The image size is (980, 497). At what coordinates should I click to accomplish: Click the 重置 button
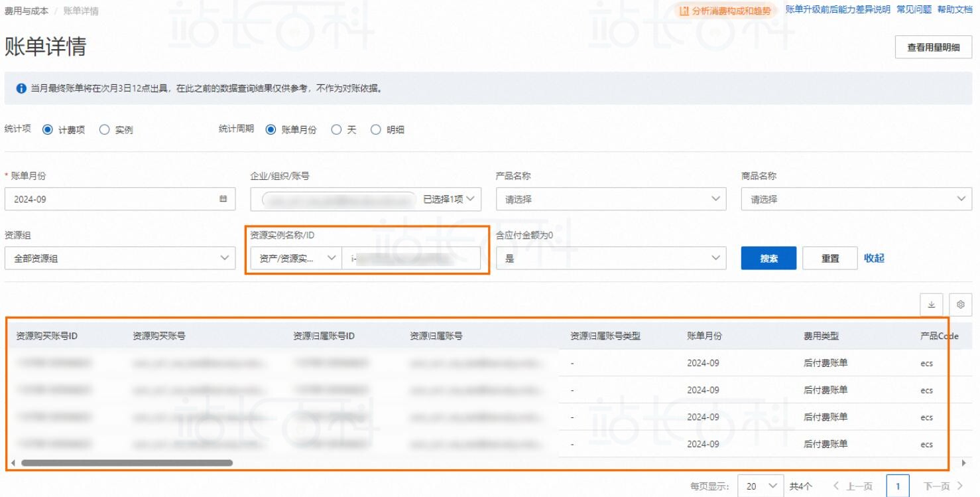coord(830,259)
